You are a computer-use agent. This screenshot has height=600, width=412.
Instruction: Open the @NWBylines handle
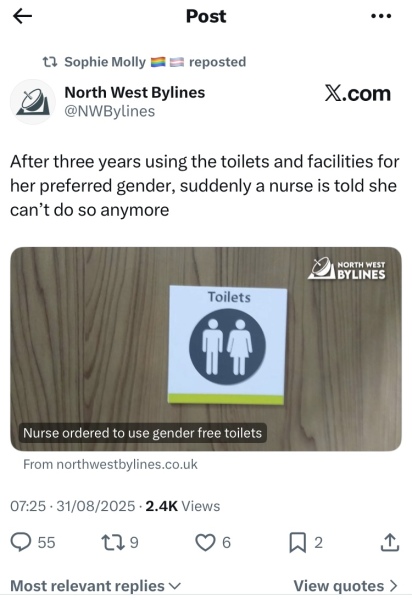[x=110, y=111]
